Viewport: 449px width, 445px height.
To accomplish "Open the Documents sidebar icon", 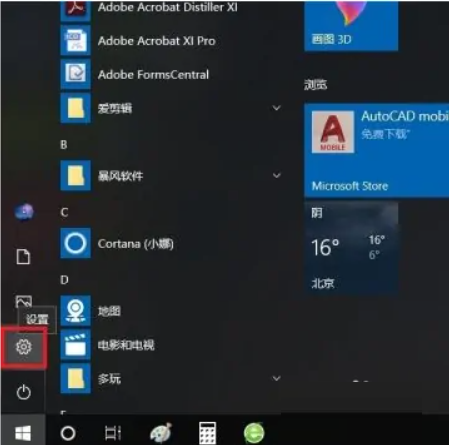I will point(23,257).
